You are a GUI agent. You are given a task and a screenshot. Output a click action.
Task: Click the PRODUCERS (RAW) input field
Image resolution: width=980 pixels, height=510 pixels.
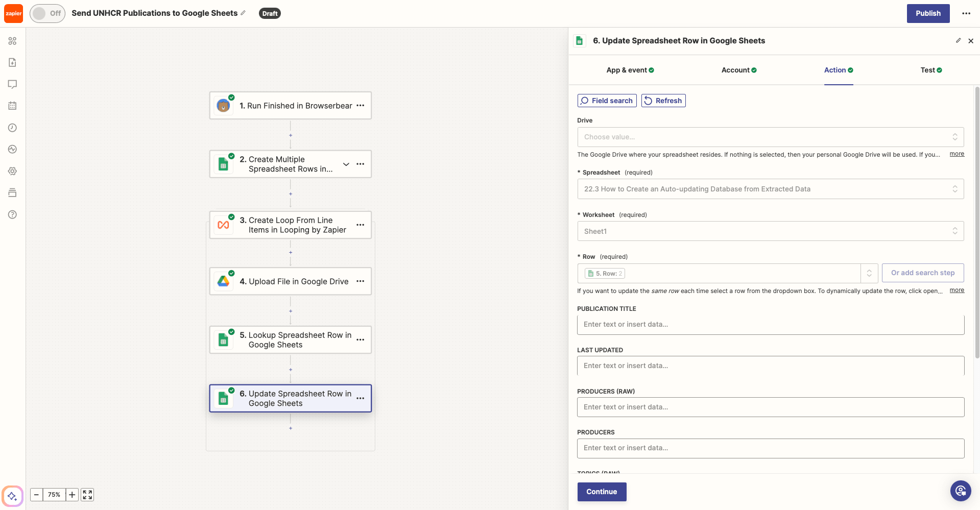pos(770,407)
